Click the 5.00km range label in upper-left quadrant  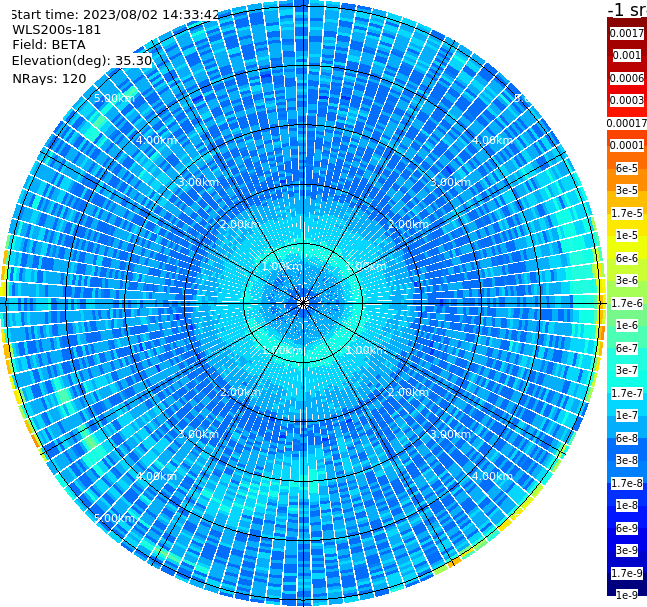click(x=114, y=98)
